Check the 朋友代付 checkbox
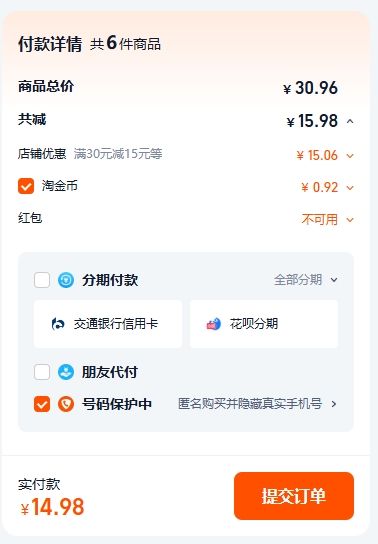Image resolution: width=378 pixels, height=544 pixels. coord(42,372)
